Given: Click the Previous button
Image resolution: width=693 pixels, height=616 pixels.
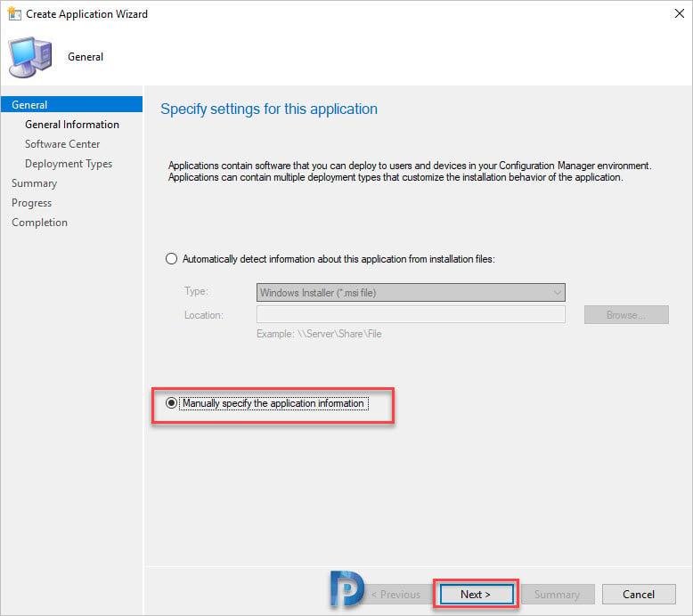Looking at the screenshot, I should 395,595.
